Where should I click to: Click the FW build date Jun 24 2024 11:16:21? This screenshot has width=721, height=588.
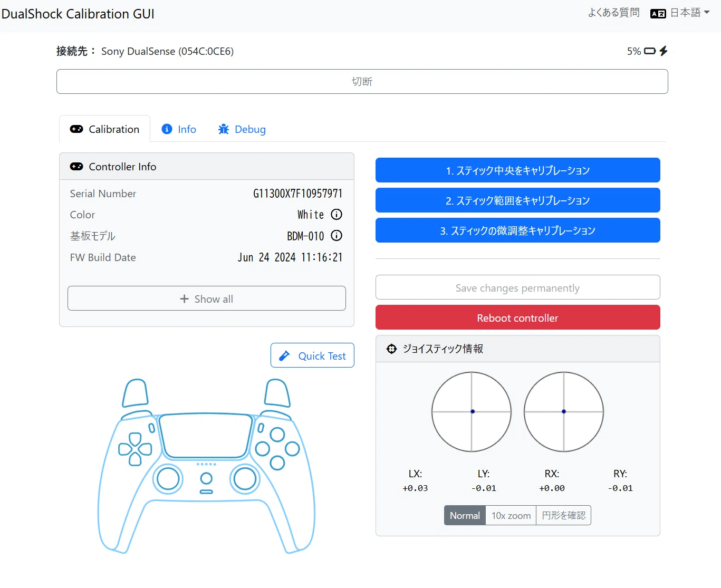(x=290, y=257)
